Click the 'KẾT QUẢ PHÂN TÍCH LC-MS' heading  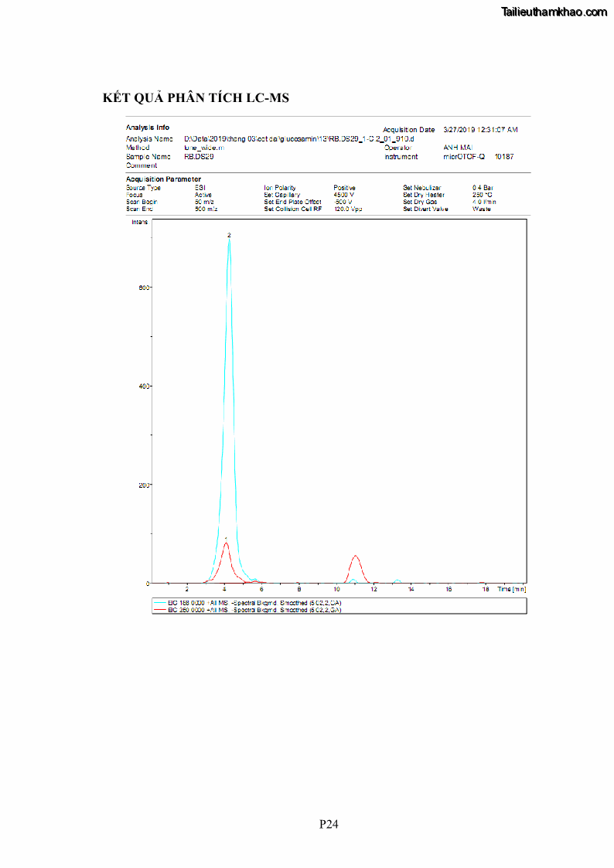[196, 98]
